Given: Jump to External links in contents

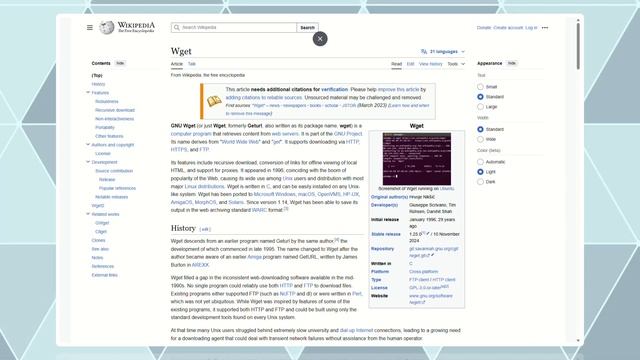Looking at the screenshot, I should (104, 275).
